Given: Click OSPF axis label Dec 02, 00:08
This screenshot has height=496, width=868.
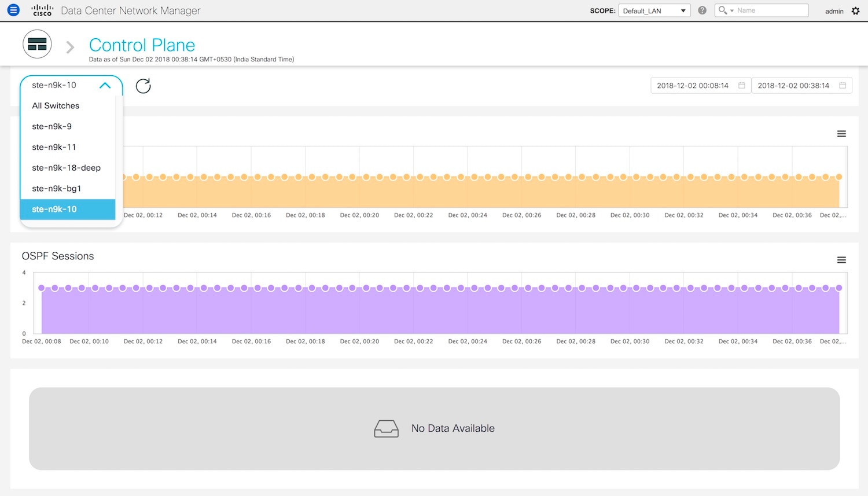Looking at the screenshot, I should (x=41, y=341).
